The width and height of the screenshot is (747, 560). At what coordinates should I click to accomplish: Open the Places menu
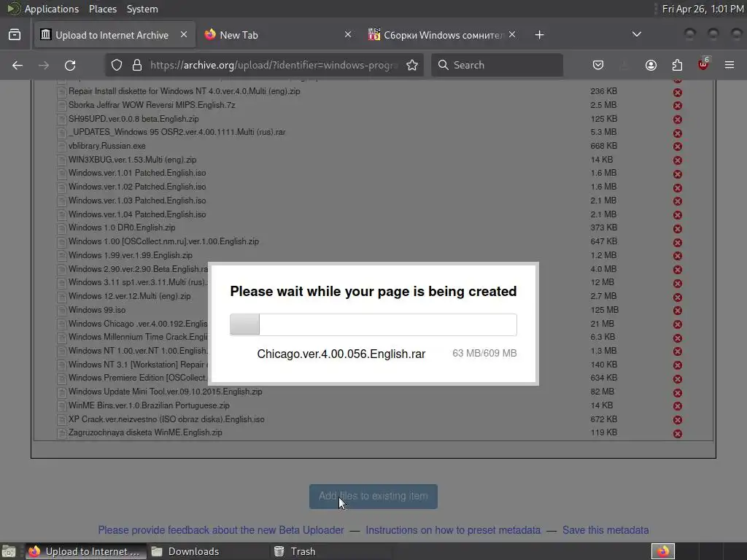[103, 9]
